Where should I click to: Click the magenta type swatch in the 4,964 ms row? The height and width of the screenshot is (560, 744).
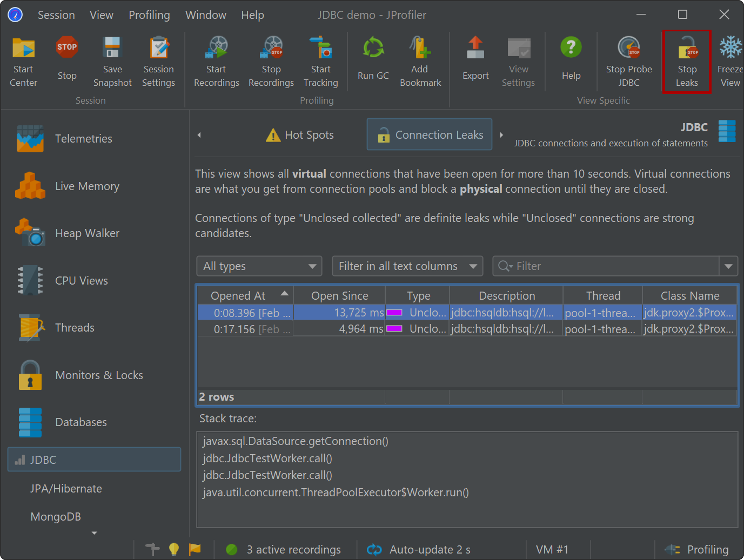pyautogui.click(x=394, y=329)
